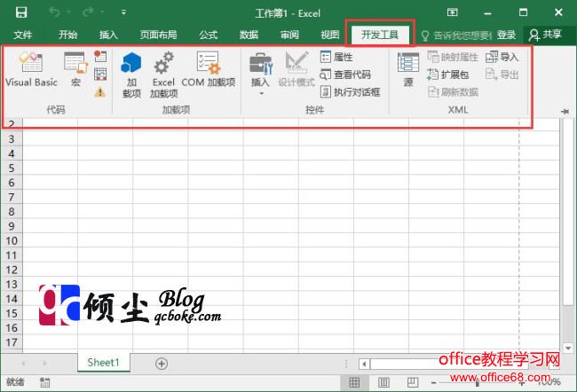Click the vertical scrollbar thumb

point(568,212)
